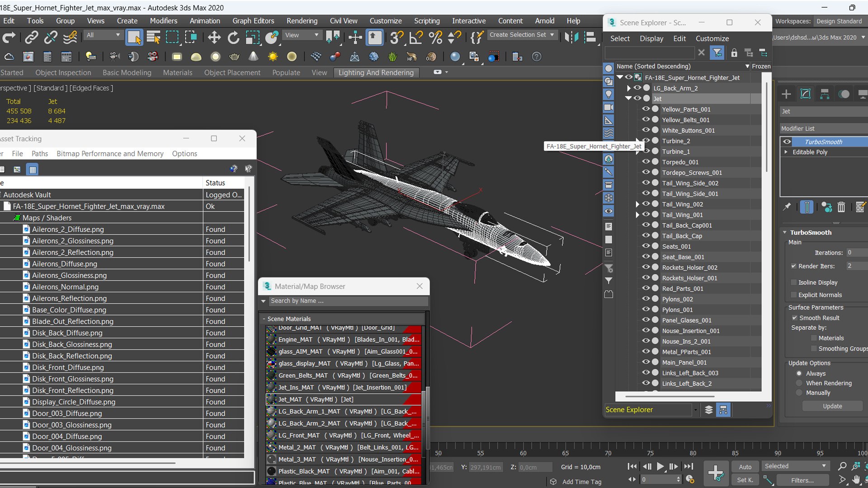Hide Yellow_Parts_001 with its eye icon
The width and height of the screenshot is (868, 488).
pos(646,109)
